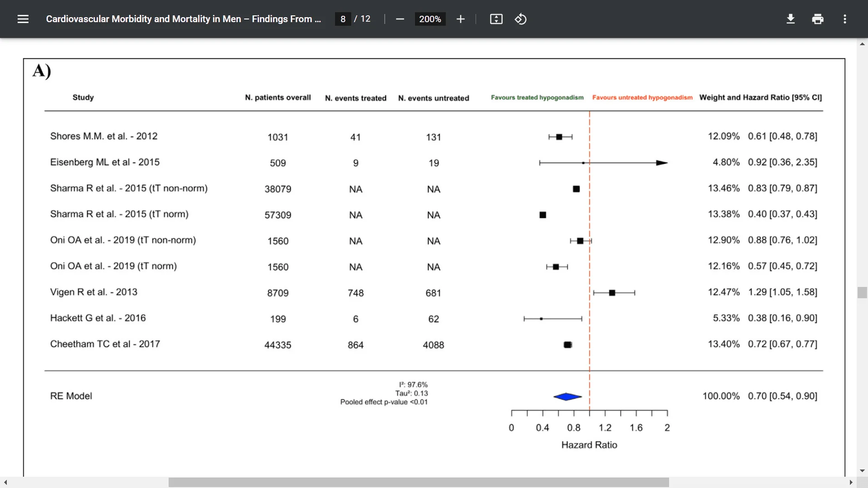Click weight value 100.00%
This screenshot has width=868, height=488.
click(x=721, y=396)
